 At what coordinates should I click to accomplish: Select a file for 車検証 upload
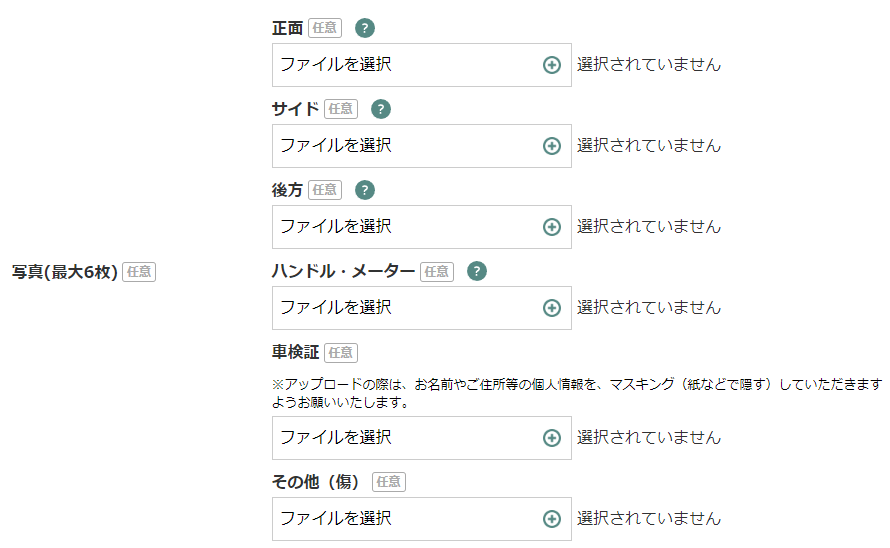pyautogui.click(x=410, y=438)
